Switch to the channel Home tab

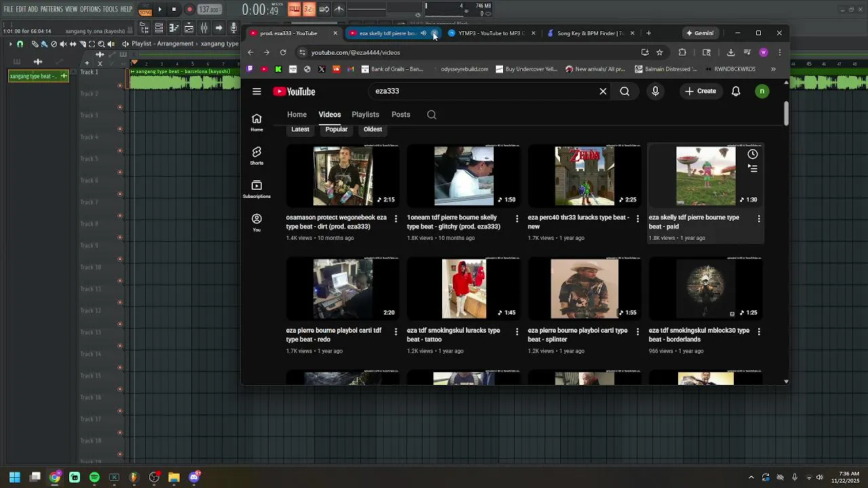pyautogui.click(x=297, y=115)
